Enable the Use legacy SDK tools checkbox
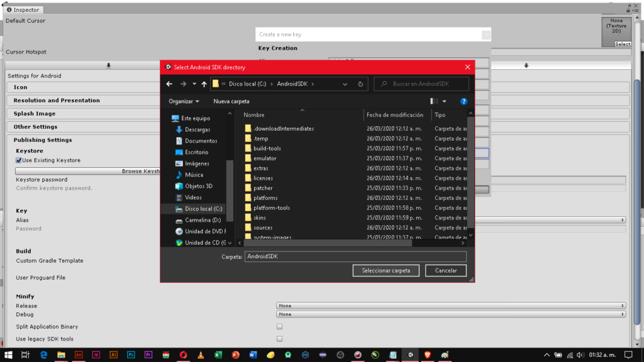This screenshot has width=644, height=362. coord(279,339)
